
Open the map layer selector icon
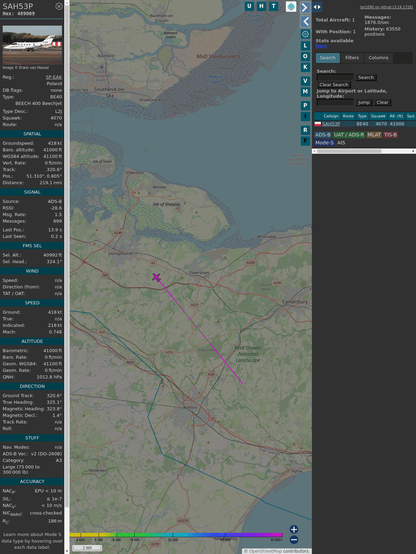(291, 6)
